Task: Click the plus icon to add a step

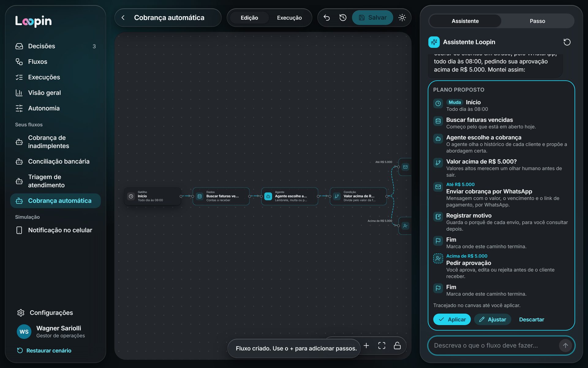Action: [366, 346]
